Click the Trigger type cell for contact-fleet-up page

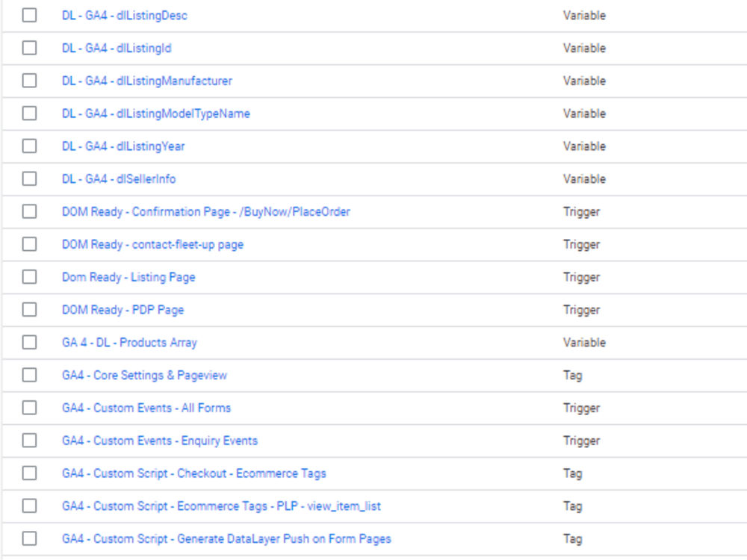[581, 245]
